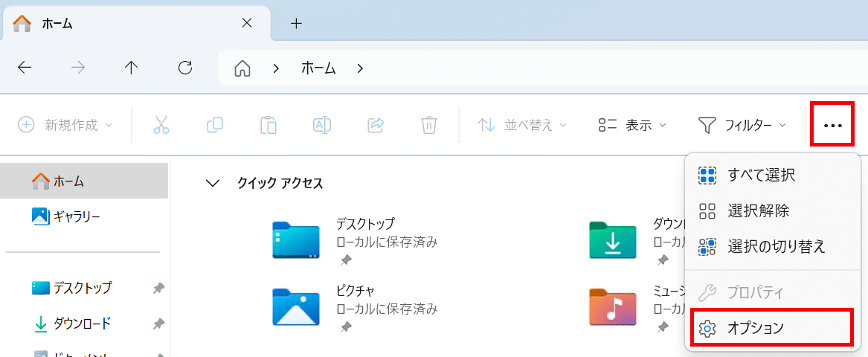Go forward with the right arrow
This screenshot has height=357, width=868.
coord(78,68)
